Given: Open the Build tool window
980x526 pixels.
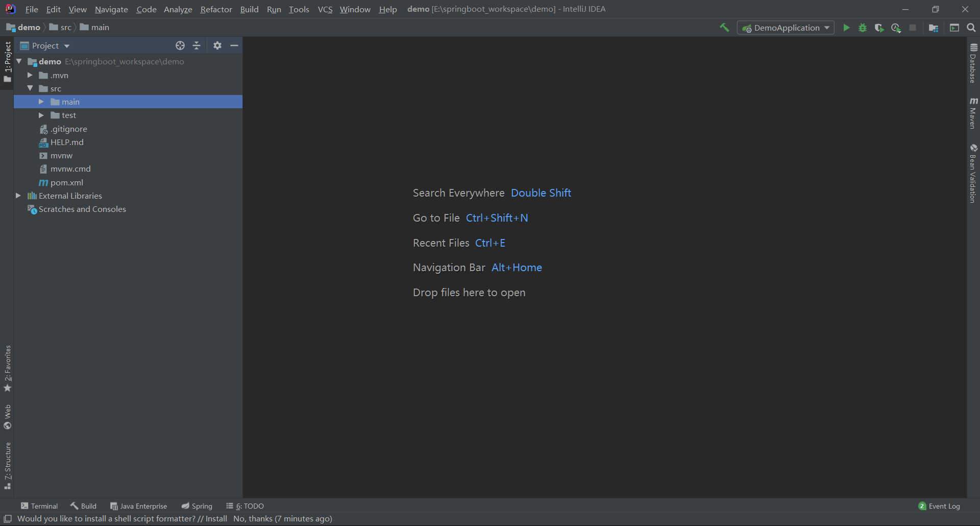Looking at the screenshot, I should click(83, 506).
